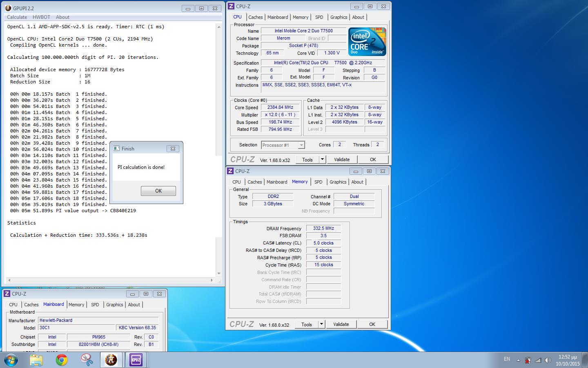Click the EN language indicator
Image resolution: width=588 pixels, height=368 pixels.
click(507, 359)
